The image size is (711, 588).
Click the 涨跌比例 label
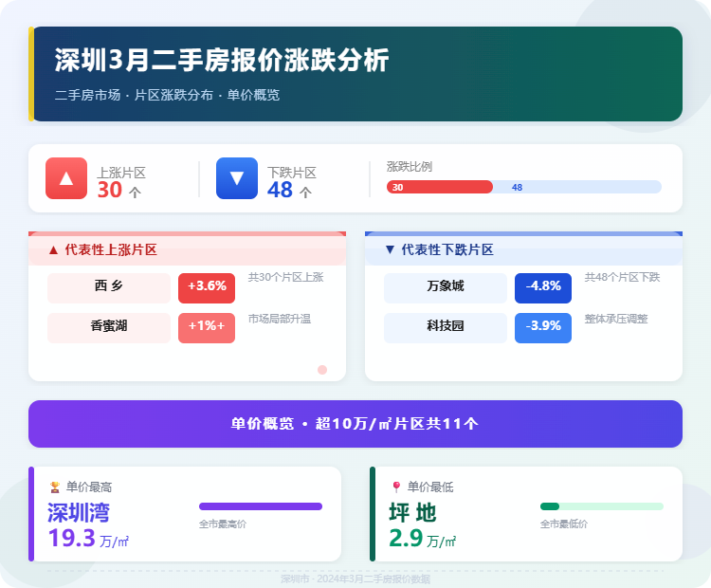coord(410,167)
